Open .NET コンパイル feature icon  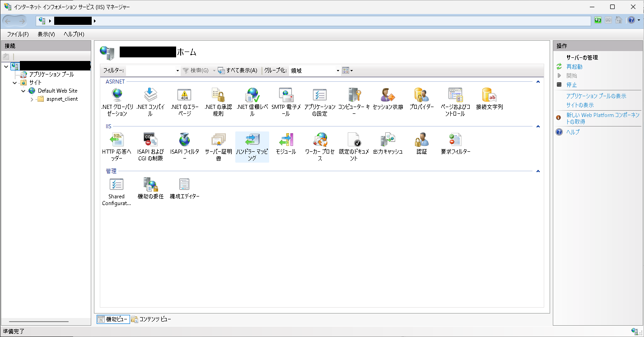point(150,102)
